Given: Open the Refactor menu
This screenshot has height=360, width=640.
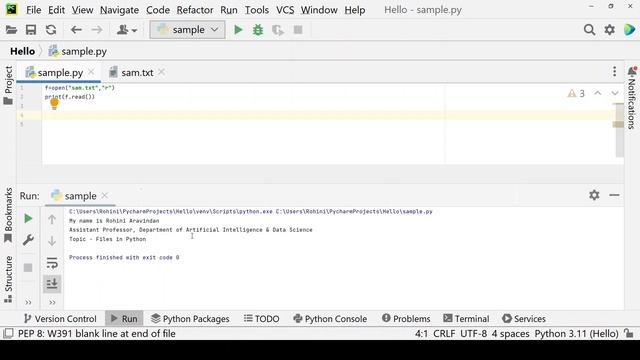Looking at the screenshot, I should click(195, 10).
